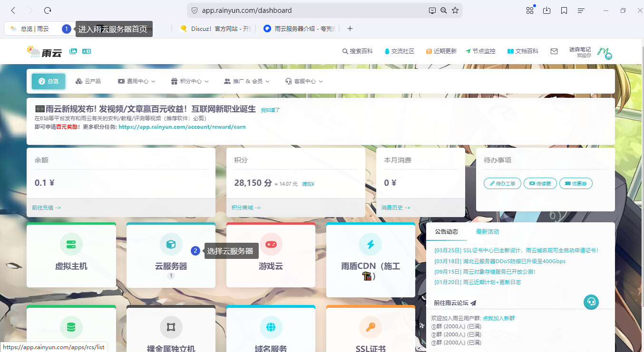Open the headset support floating button

[591, 302]
